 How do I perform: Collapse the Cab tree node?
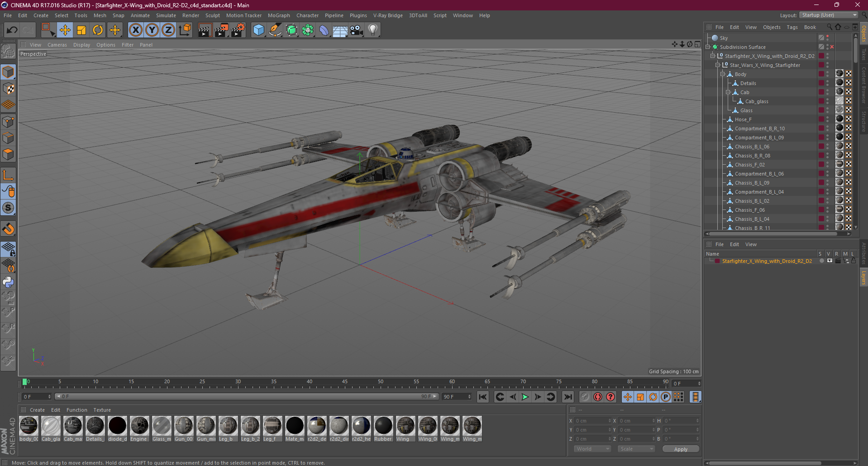pyautogui.click(x=728, y=92)
